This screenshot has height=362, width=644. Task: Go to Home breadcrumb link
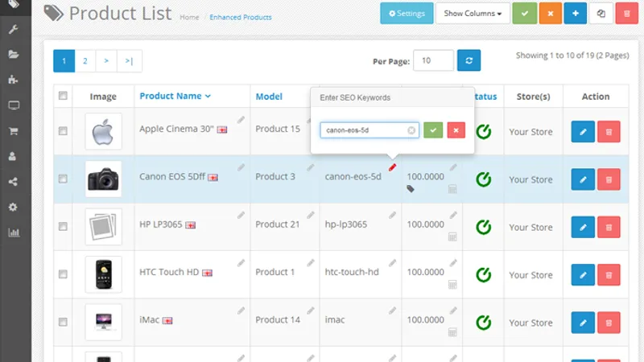189,17
